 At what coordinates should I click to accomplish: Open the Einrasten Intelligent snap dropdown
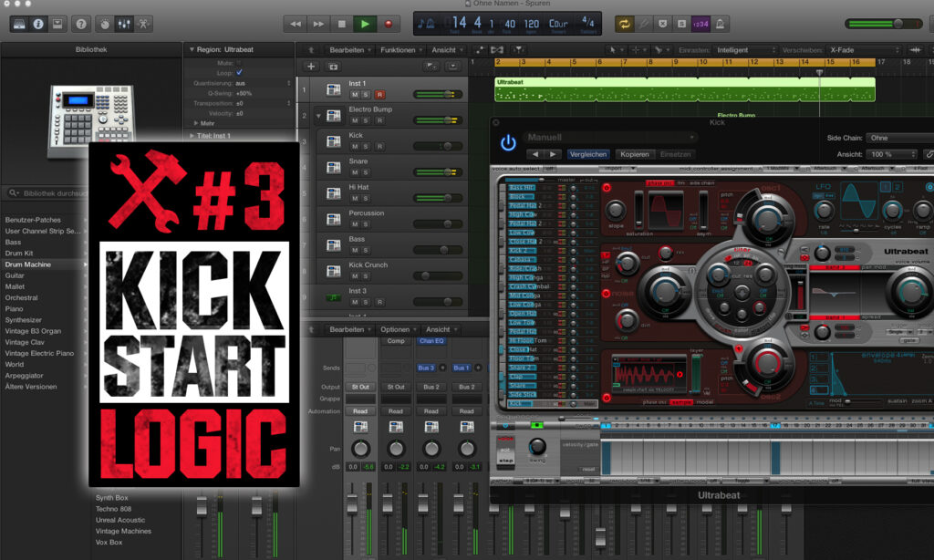point(746,50)
